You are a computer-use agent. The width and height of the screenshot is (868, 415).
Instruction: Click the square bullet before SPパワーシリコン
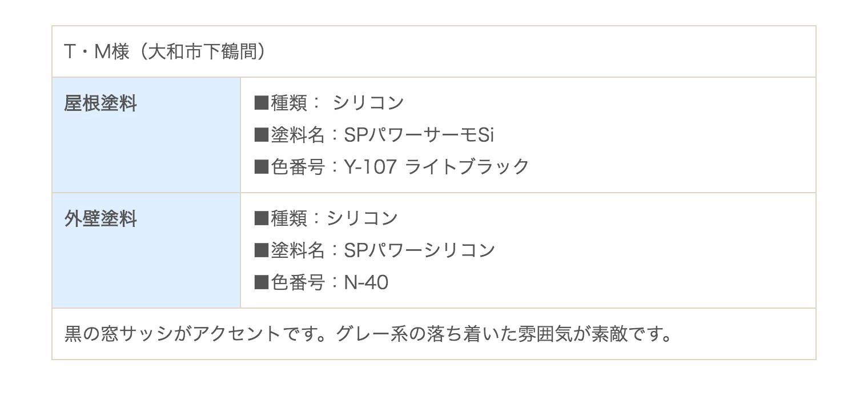click(262, 250)
